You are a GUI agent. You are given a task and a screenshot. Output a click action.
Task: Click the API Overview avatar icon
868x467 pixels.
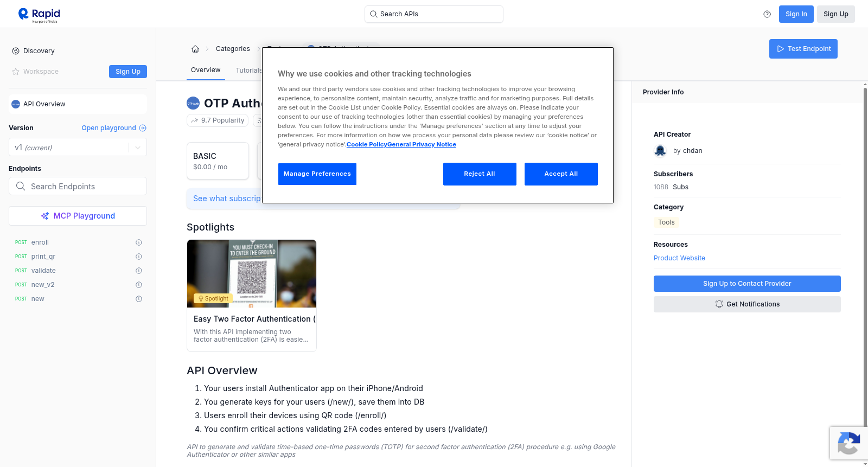click(x=16, y=104)
